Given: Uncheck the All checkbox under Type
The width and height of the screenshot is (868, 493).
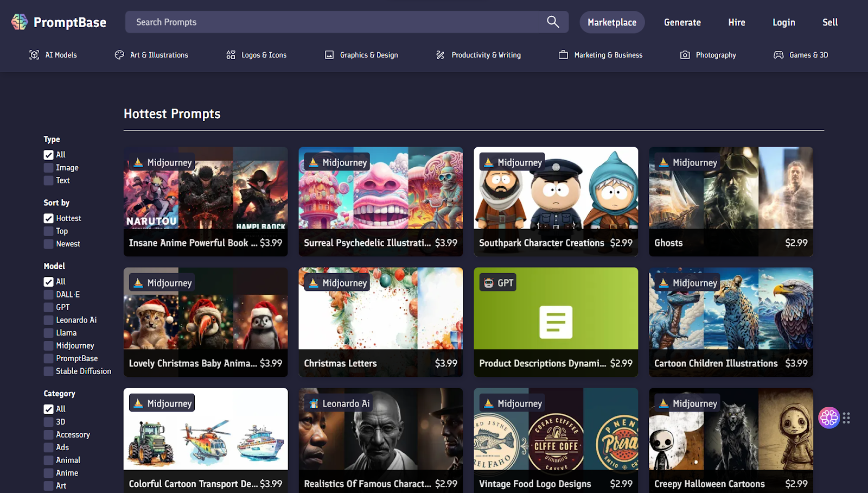Looking at the screenshot, I should click(x=49, y=155).
